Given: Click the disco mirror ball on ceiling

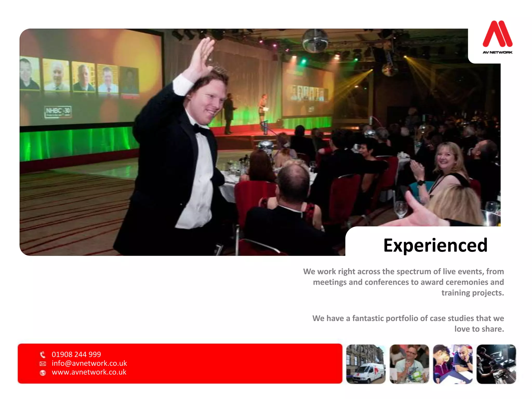Looking at the screenshot, I should point(315,40).
